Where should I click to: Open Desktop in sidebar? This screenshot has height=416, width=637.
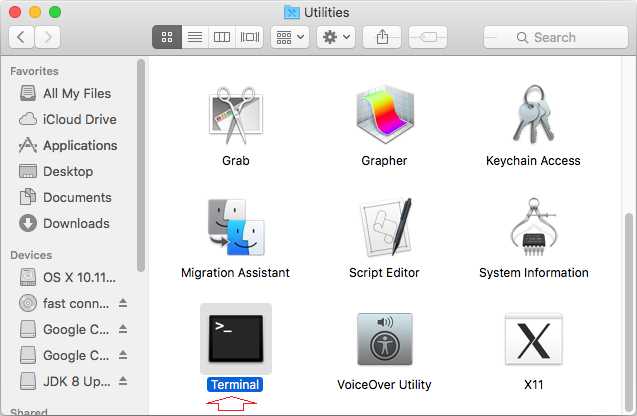point(56,171)
